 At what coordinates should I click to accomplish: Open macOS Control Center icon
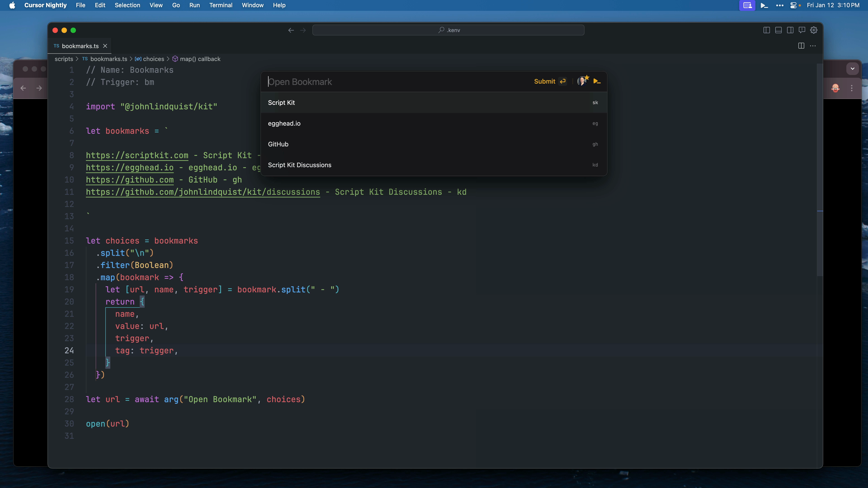[794, 5]
